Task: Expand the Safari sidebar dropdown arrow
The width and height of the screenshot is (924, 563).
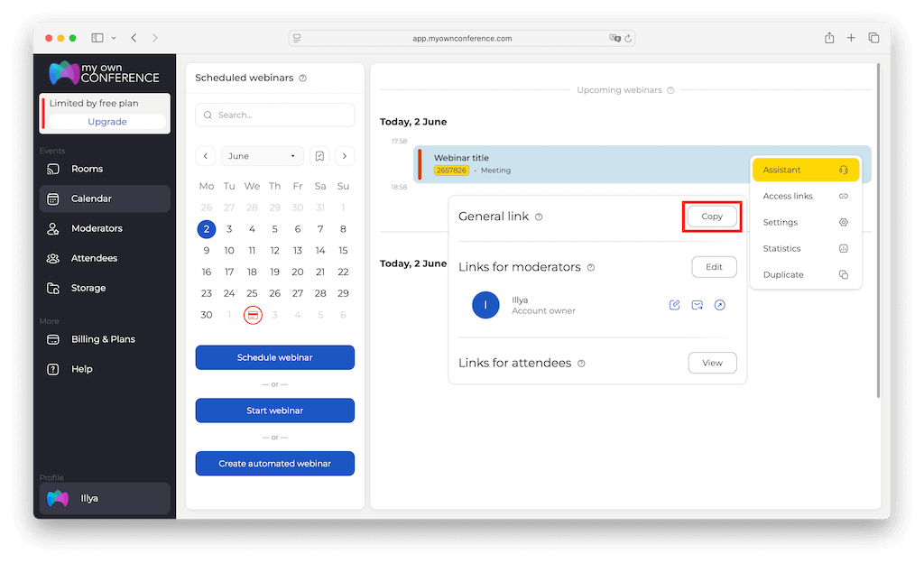Action: [114, 38]
